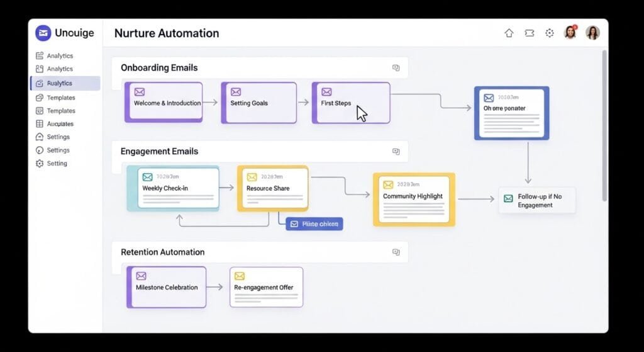Click Follow-up if No Engagement node
Viewport: 644px width, 352px height.
tap(537, 201)
